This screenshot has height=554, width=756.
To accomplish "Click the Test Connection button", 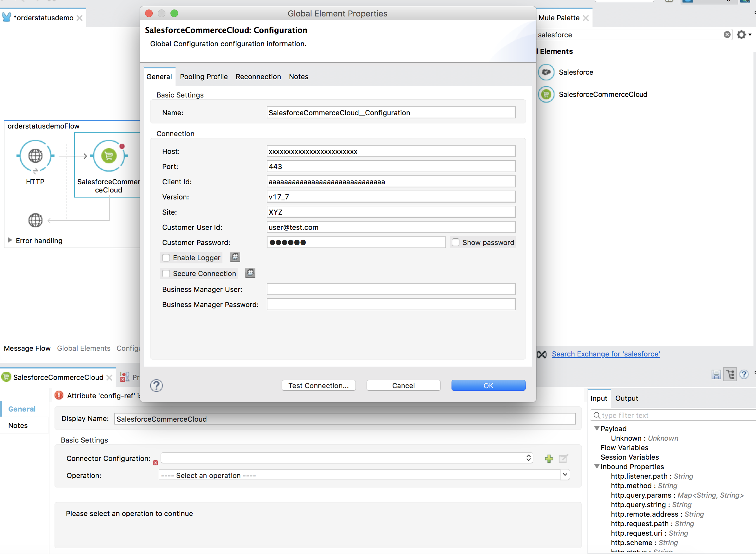I will pyautogui.click(x=318, y=385).
